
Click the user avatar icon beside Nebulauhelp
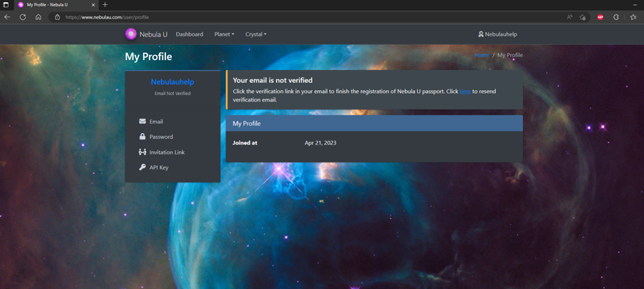pyautogui.click(x=481, y=34)
